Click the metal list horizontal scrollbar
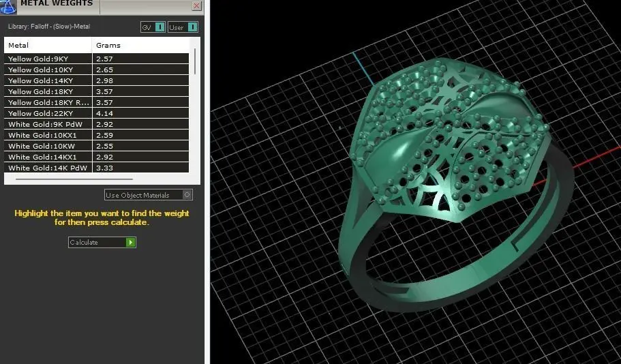Screen dimensions: 621x364 [74, 179]
